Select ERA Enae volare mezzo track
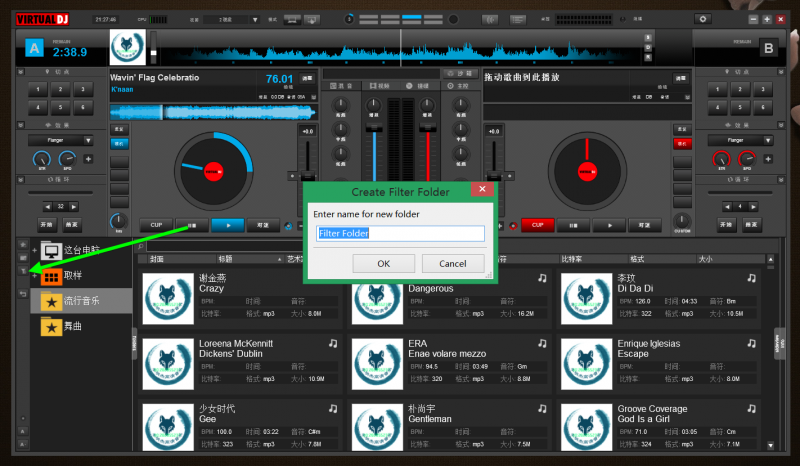Viewport: 800px width, 466px height. click(x=449, y=363)
